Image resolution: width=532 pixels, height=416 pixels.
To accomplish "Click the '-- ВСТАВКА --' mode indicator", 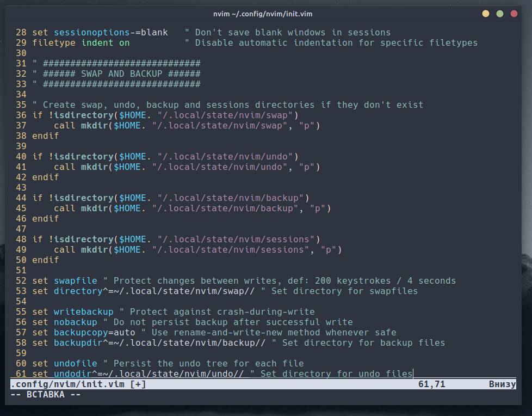I will [45, 395].
